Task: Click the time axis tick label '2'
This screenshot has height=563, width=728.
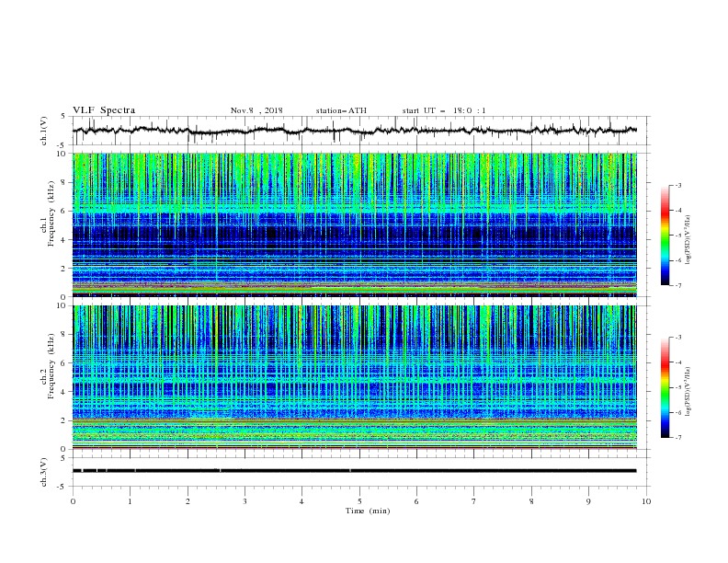Action: 188,501
